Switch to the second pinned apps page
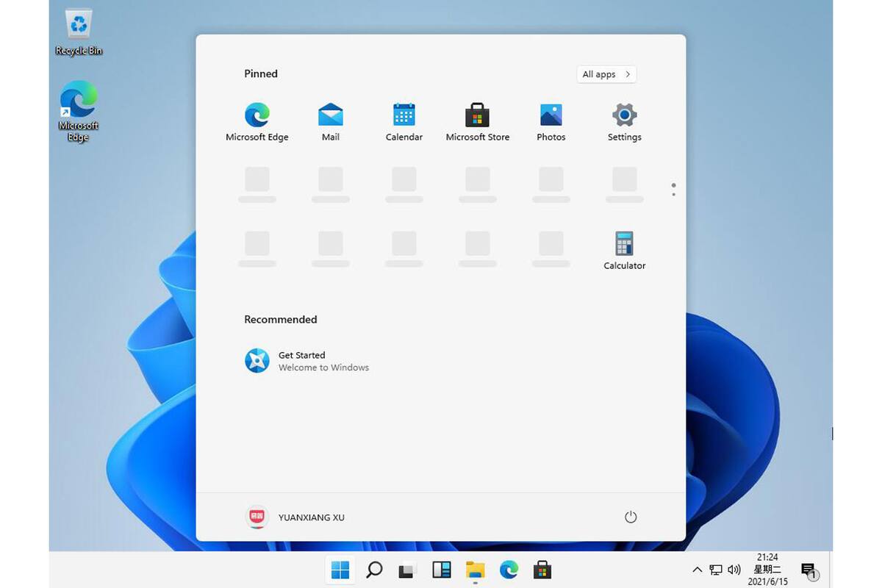 tap(673, 193)
